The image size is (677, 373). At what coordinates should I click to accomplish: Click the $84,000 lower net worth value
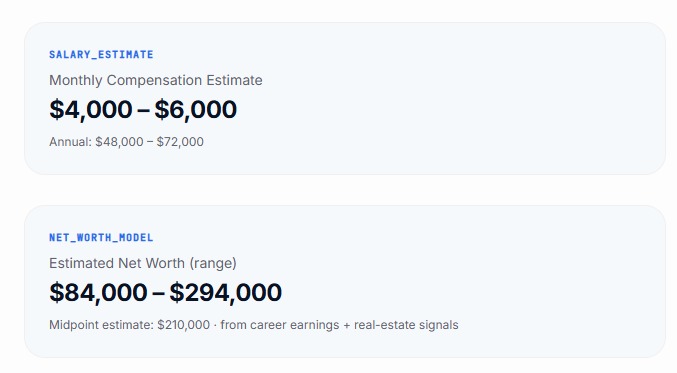[x=98, y=292]
